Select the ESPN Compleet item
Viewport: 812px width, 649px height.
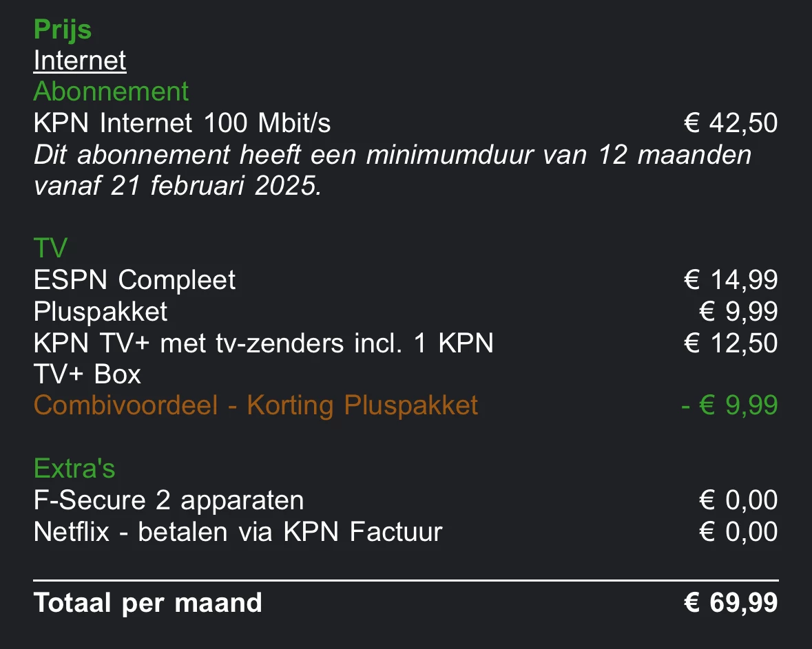click(x=134, y=279)
